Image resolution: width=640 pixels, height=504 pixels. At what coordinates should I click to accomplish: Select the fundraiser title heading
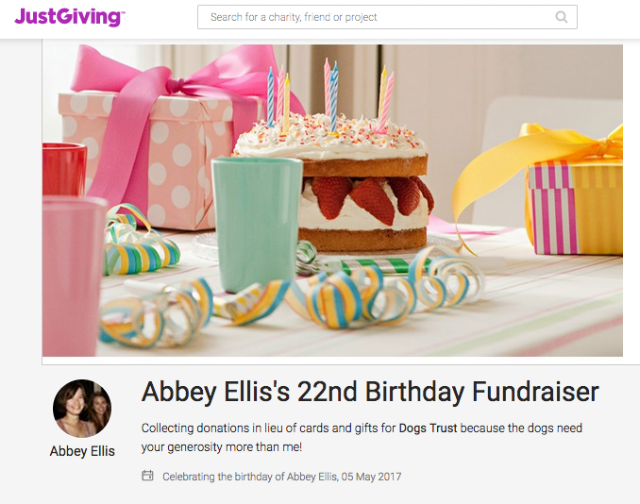point(370,392)
